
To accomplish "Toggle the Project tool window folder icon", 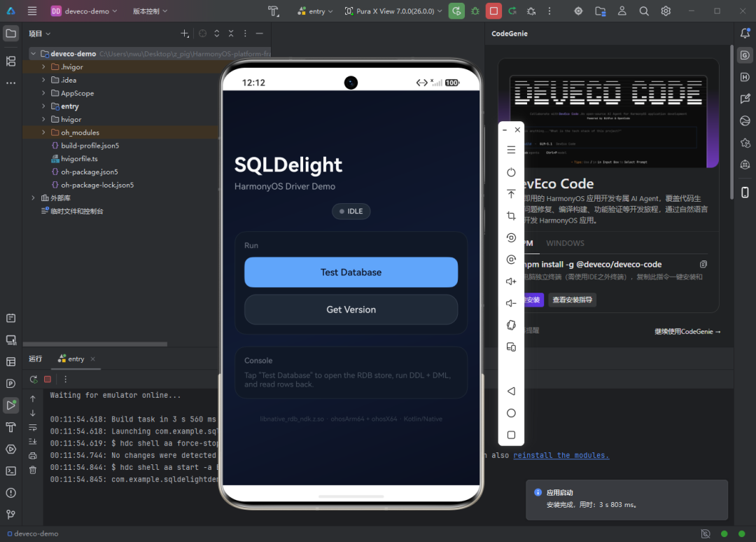I will pyautogui.click(x=10, y=34).
